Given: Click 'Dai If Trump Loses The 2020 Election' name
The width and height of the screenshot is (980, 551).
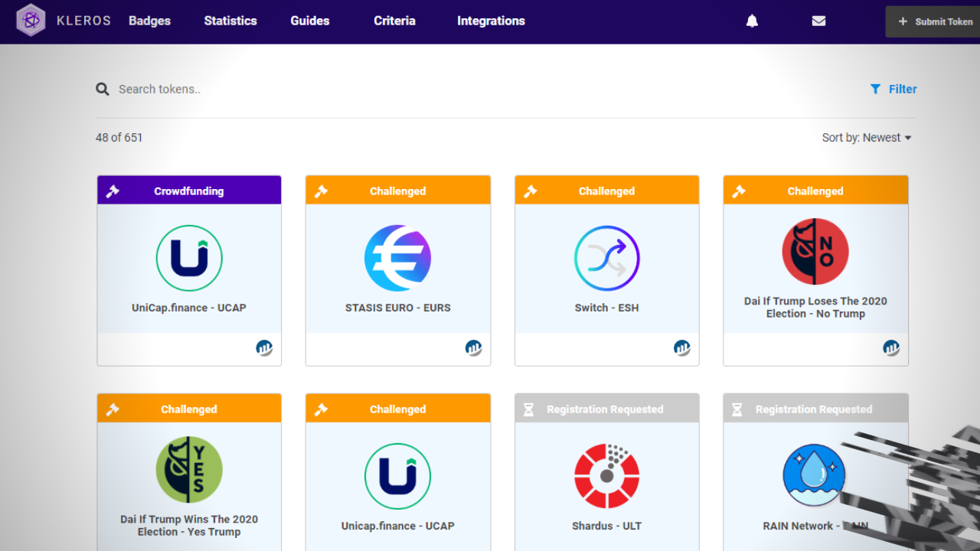Looking at the screenshot, I should coord(815,307).
